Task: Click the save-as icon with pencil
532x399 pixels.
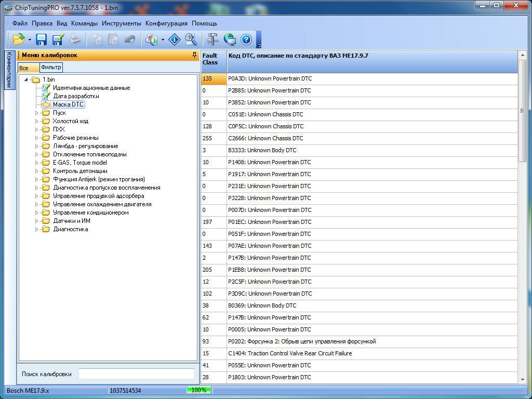Action: point(58,39)
